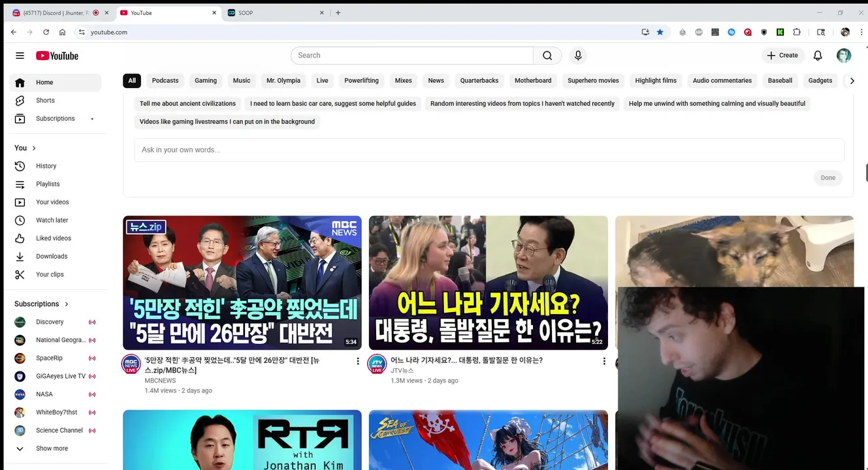Open the browser home button

62,32
